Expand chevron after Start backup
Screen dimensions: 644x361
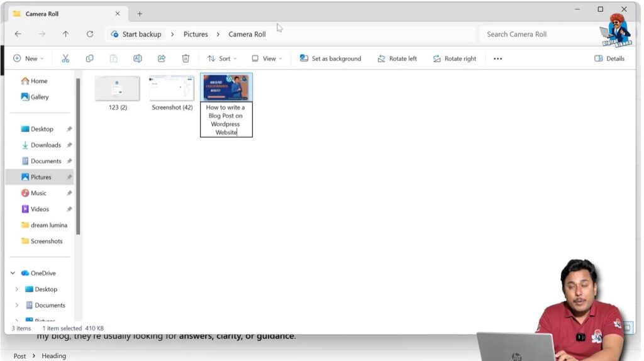tap(172, 34)
